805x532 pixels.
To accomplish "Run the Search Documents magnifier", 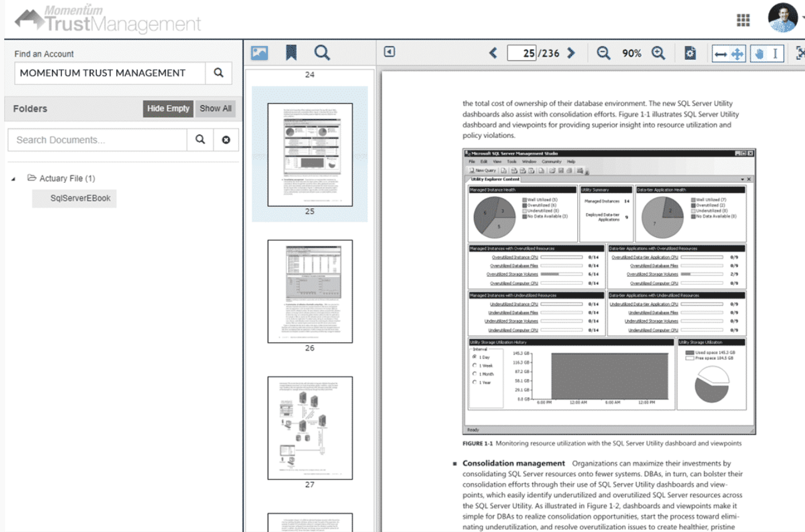I will pos(200,140).
